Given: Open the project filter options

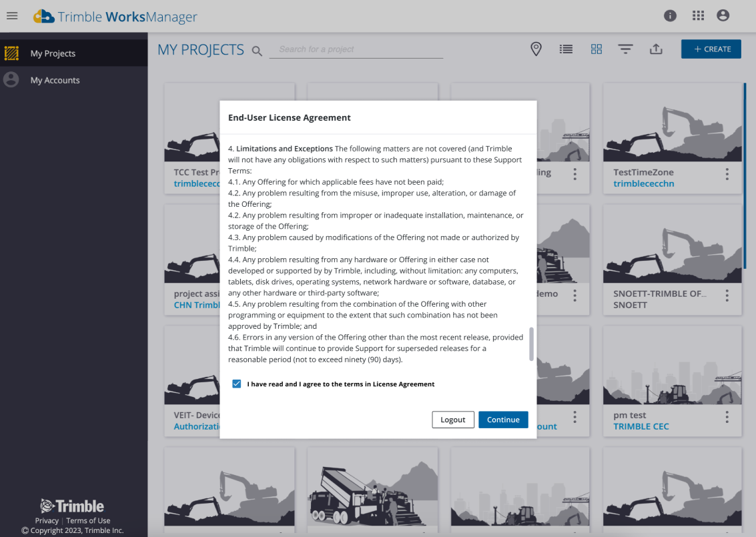Looking at the screenshot, I should (625, 49).
